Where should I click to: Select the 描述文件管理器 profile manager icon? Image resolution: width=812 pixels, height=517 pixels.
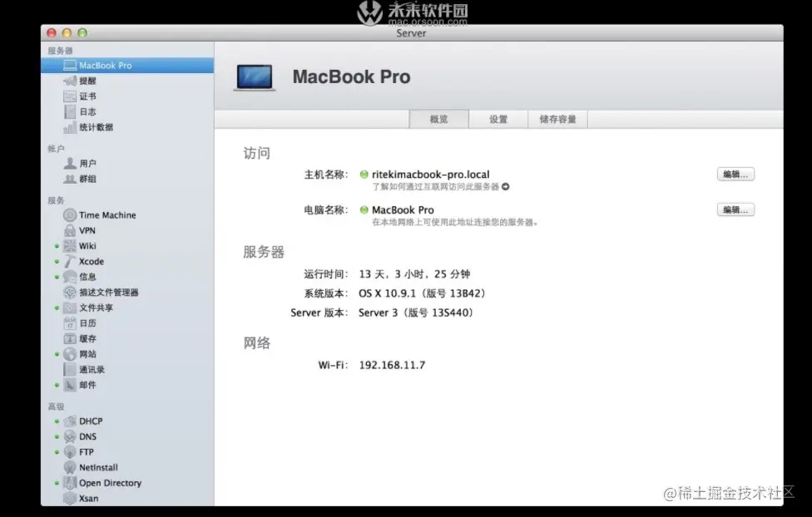(x=70, y=293)
